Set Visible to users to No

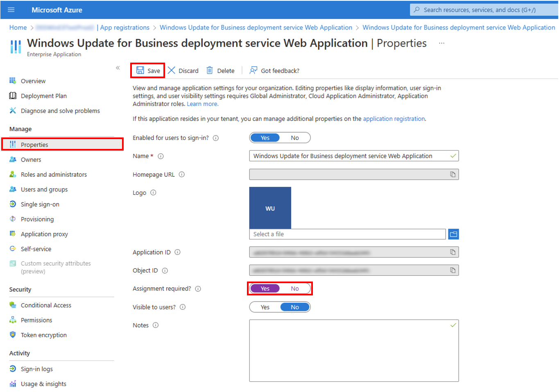point(295,307)
